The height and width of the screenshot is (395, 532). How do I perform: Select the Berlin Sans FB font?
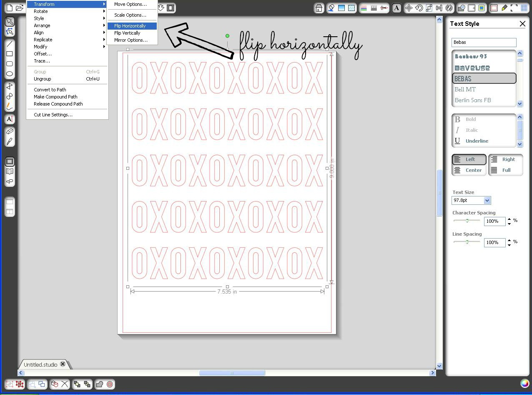coord(484,100)
